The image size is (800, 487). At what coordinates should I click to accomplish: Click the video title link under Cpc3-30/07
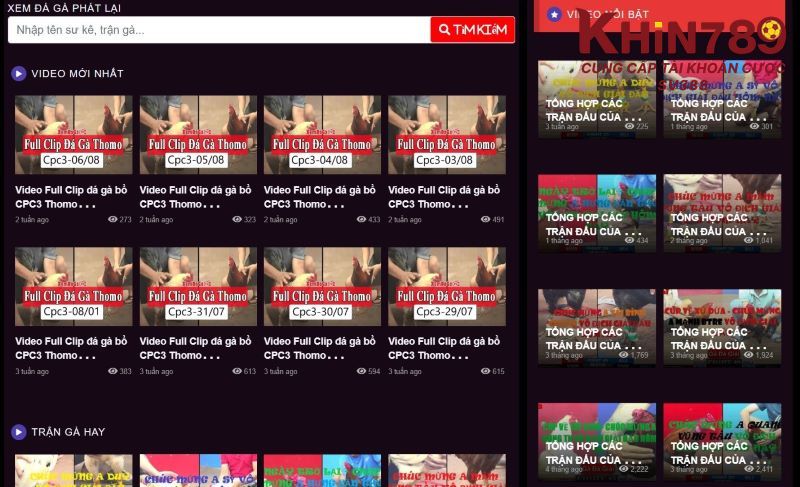tap(320, 348)
